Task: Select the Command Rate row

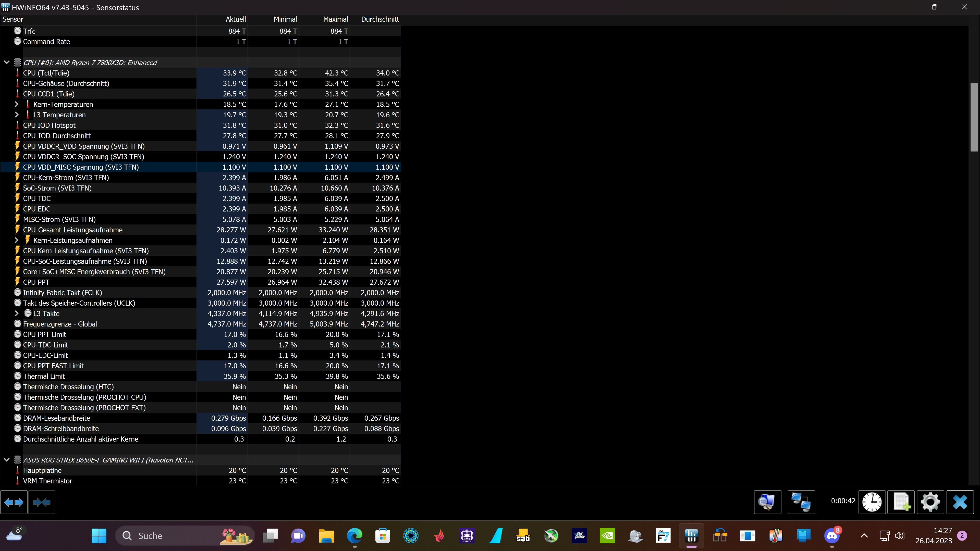Action: click(200, 41)
